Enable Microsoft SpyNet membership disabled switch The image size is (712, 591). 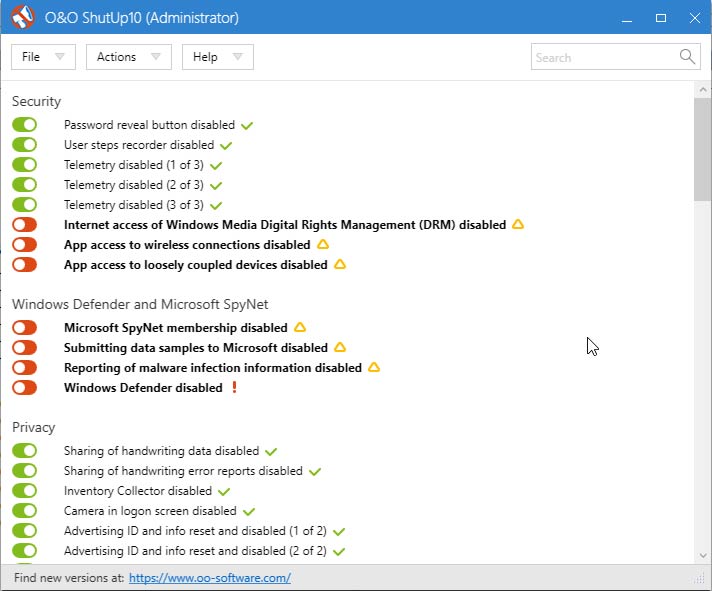(25, 327)
